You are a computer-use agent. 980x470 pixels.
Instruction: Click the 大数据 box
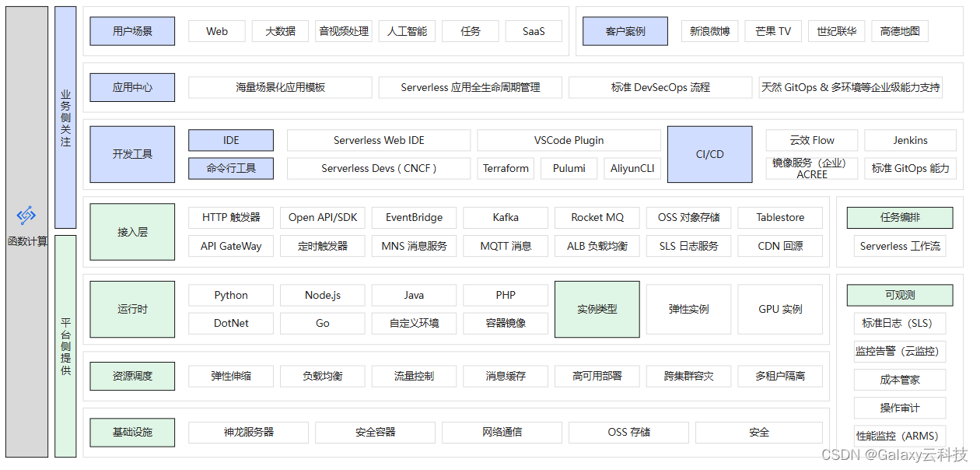click(x=280, y=31)
